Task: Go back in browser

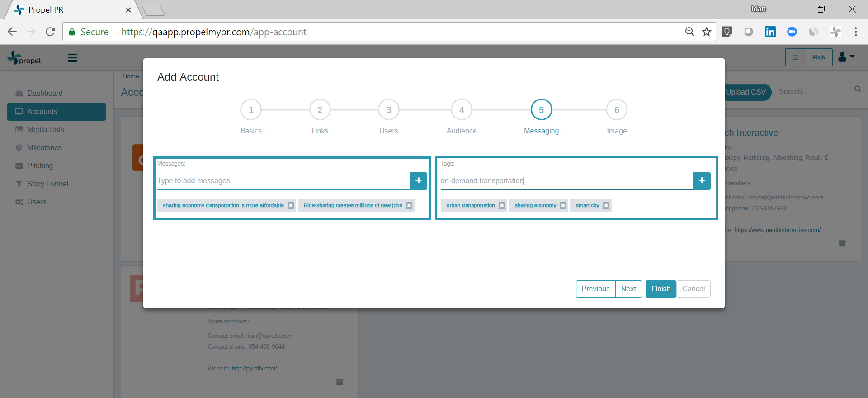Action: 12,32
